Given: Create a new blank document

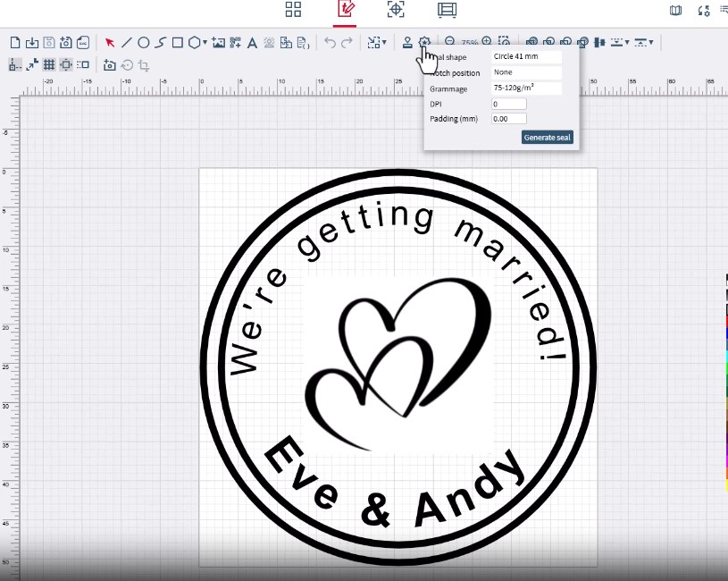Looking at the screenshot, I should pyautogui.click(x=14, y=42).
